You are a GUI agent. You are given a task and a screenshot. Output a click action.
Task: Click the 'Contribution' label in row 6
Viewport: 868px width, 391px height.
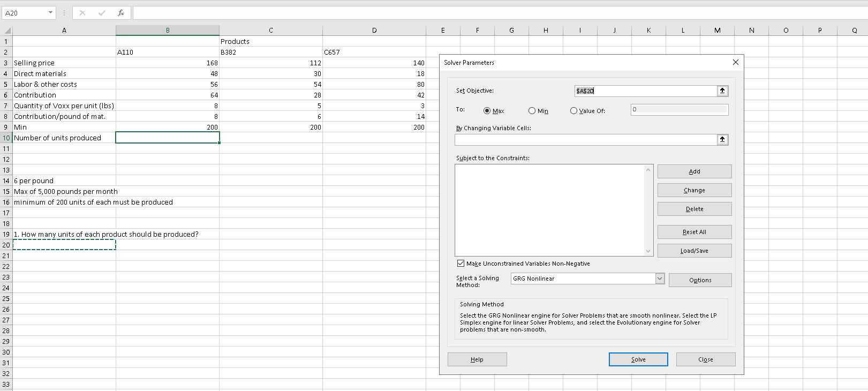64,95
